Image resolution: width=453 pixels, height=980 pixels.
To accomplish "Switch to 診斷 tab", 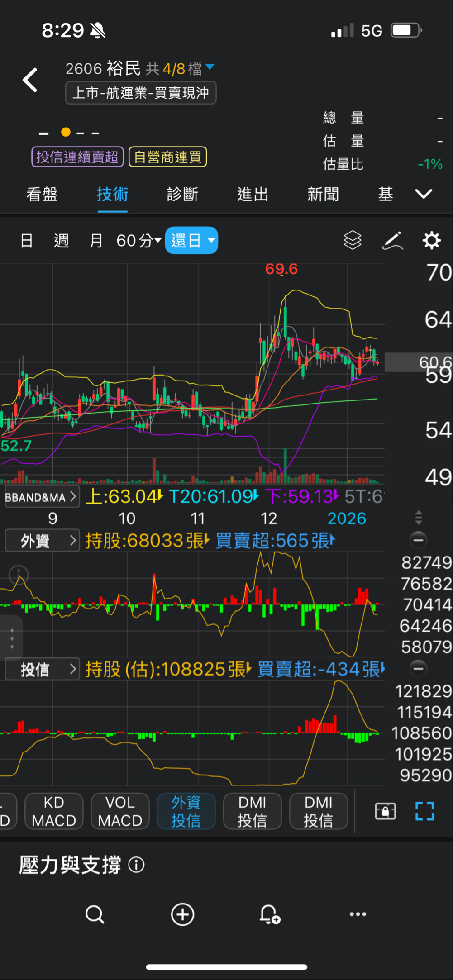I will pyautogui.click(x=182, y=194).
